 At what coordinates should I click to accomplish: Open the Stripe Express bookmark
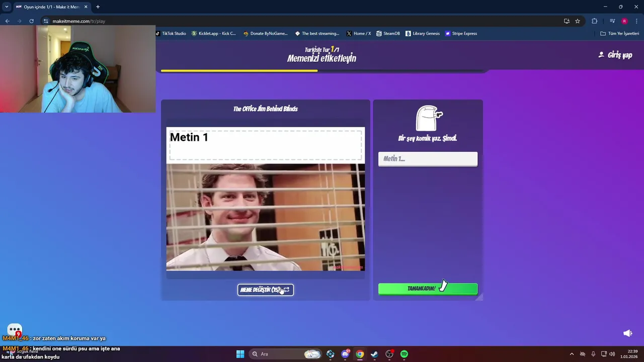[x=461, y=34]
